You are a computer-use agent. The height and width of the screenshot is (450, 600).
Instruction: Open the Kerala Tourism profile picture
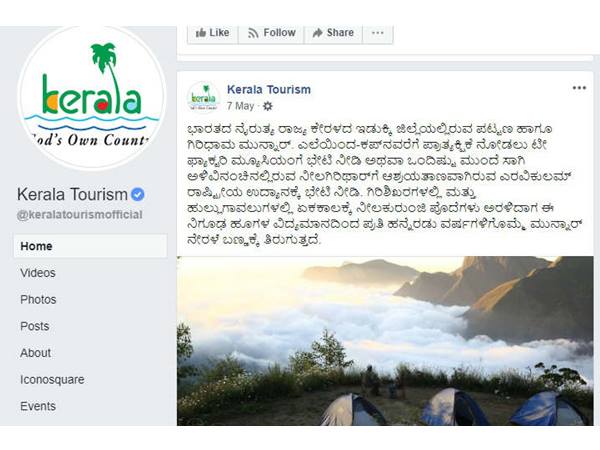(92, 98)
